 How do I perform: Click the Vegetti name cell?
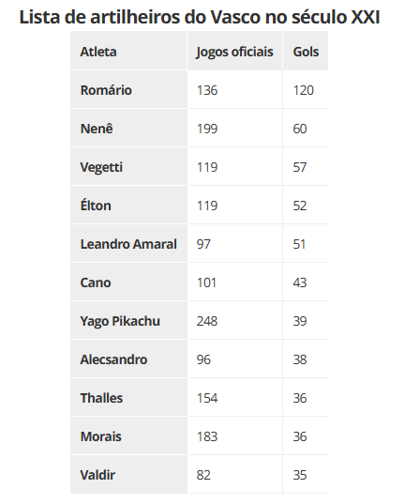128,167
